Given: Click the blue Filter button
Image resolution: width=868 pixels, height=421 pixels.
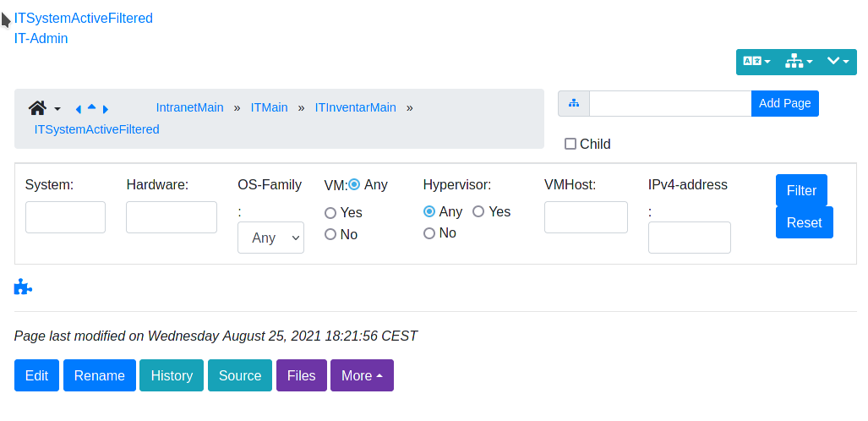Looking at the screenshot, I should click(801, 190).
